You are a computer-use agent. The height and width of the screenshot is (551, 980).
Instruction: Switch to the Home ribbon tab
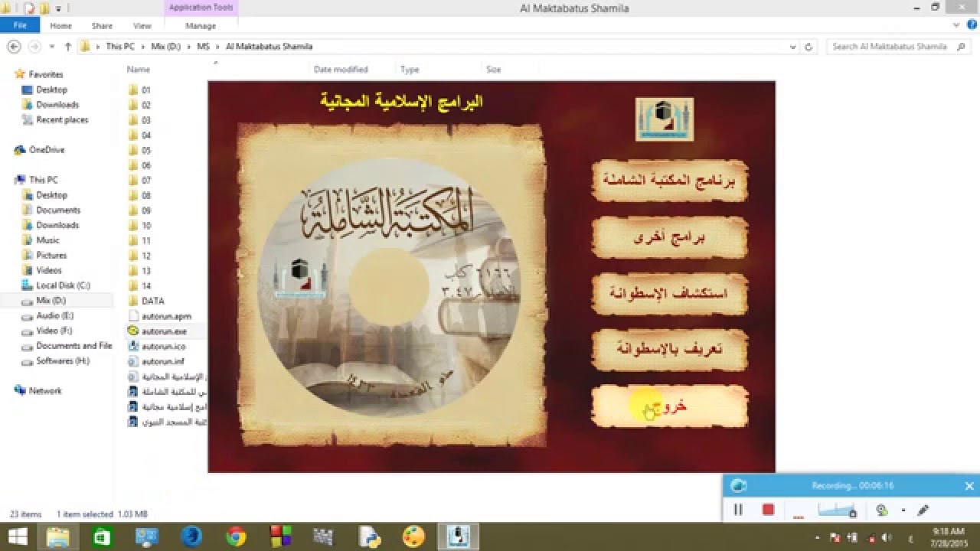click(x=60, y=25)
